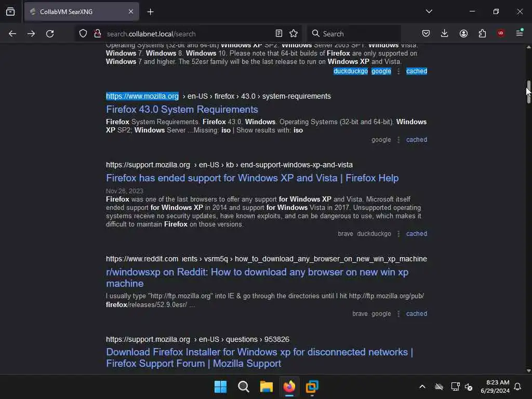
Task: Open Firefox has ended support result
Action: coord(252,178)
